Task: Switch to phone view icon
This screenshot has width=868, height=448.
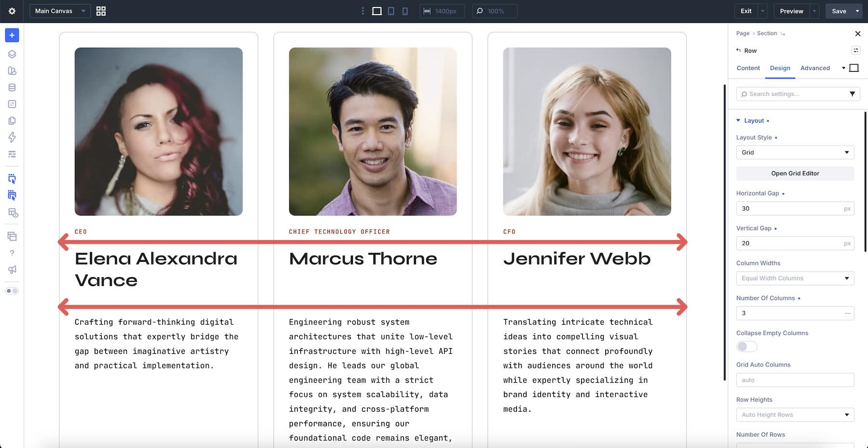Action: (x=405, y=11)
